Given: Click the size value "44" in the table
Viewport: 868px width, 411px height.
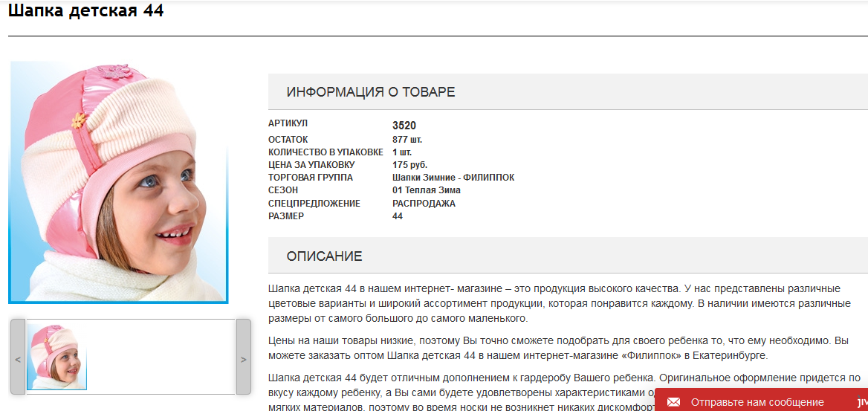Looking at the screenshot, I should 398,216.
